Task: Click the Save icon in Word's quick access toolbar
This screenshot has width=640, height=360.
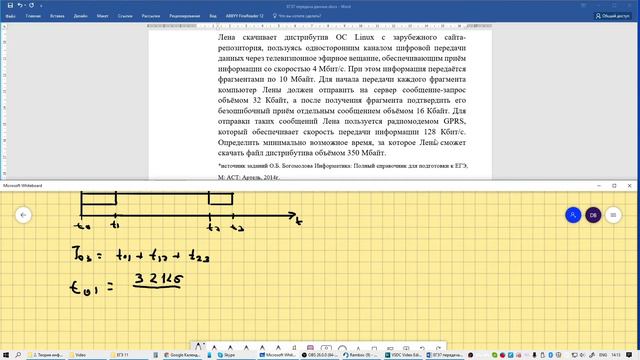Action: tap(10, 6)
